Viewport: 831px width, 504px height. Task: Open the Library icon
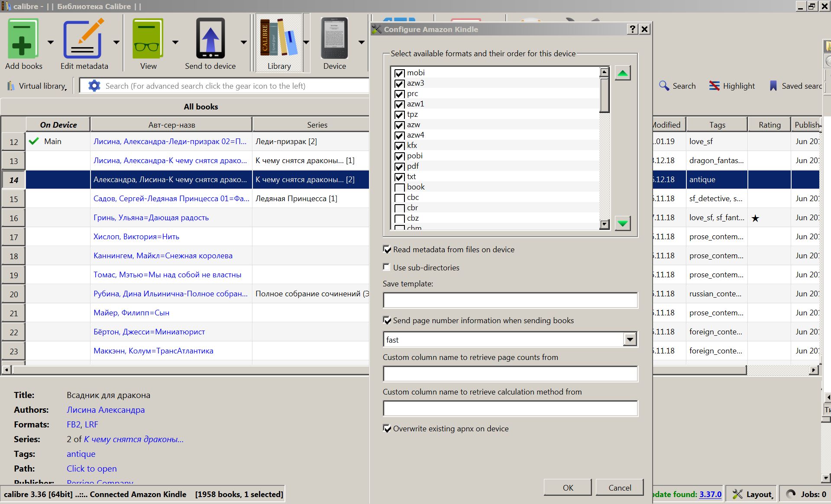coord(278,39)
